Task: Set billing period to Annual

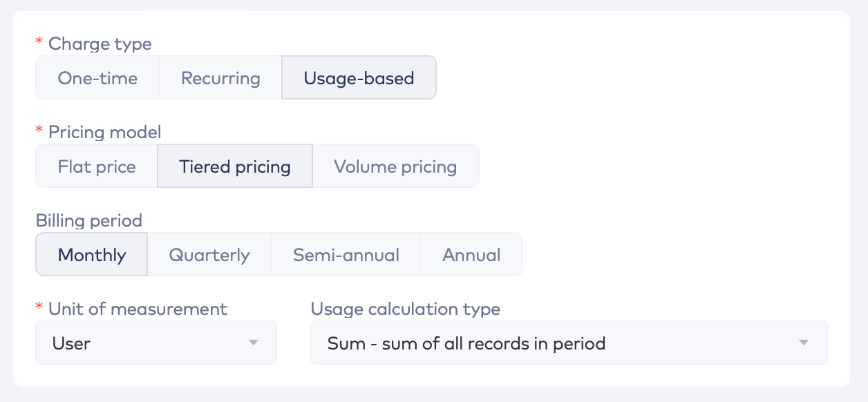Action: tap(471, 254)
